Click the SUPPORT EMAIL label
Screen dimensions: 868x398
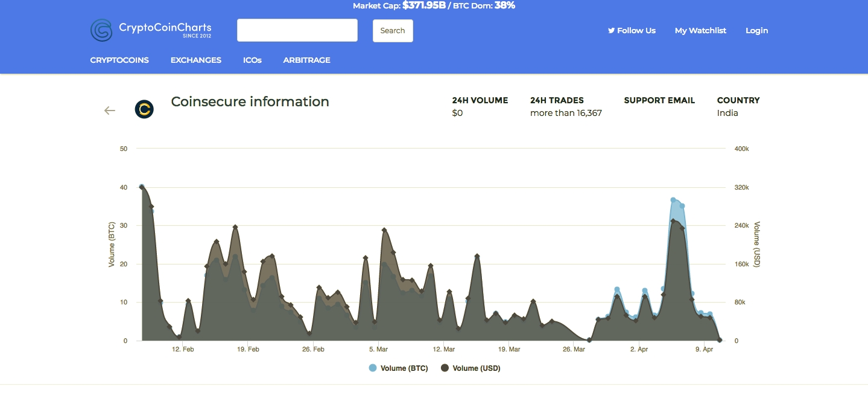click(659, 100)
